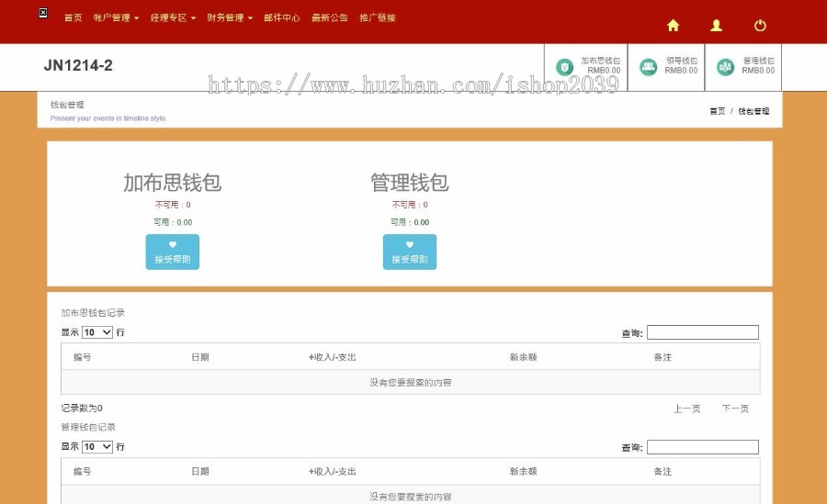
Task: Click the home icon in header
Action: coord(673,26)
